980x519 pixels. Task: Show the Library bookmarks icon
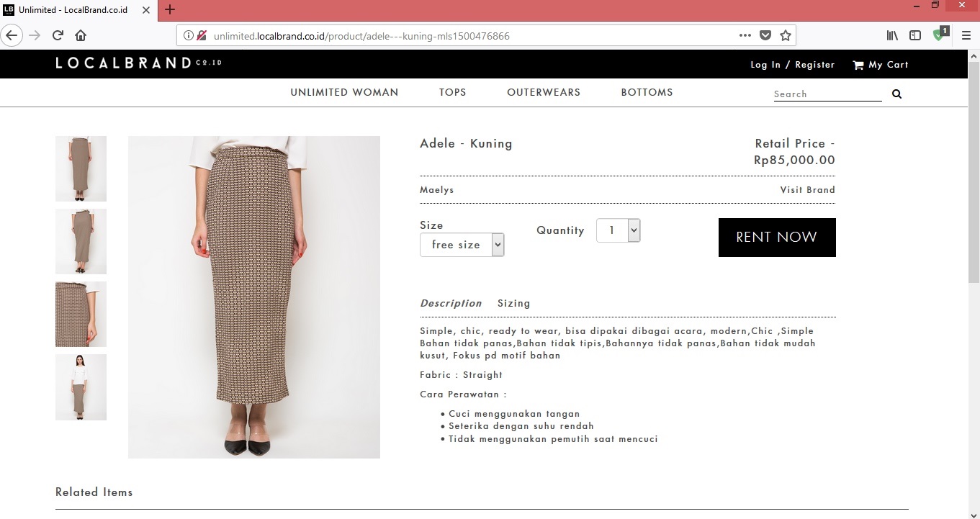(x=892, y=35)
